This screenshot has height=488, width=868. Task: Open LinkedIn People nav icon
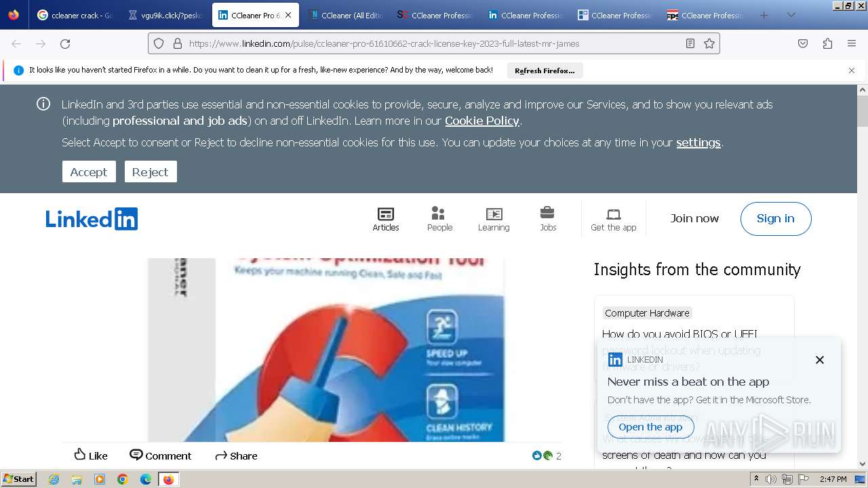point(439,219)
